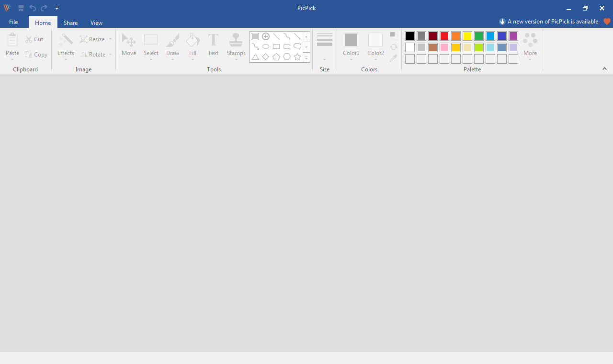The height and width of the screenshot is (364, 613).
Task: Select the Fill bucket tool
Action: pos(193,46)
